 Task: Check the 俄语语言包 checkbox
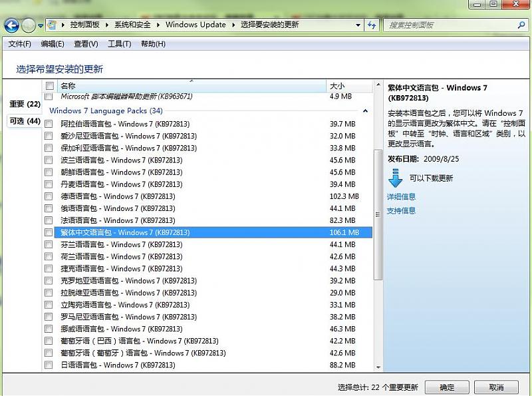[x=49, y=208]
